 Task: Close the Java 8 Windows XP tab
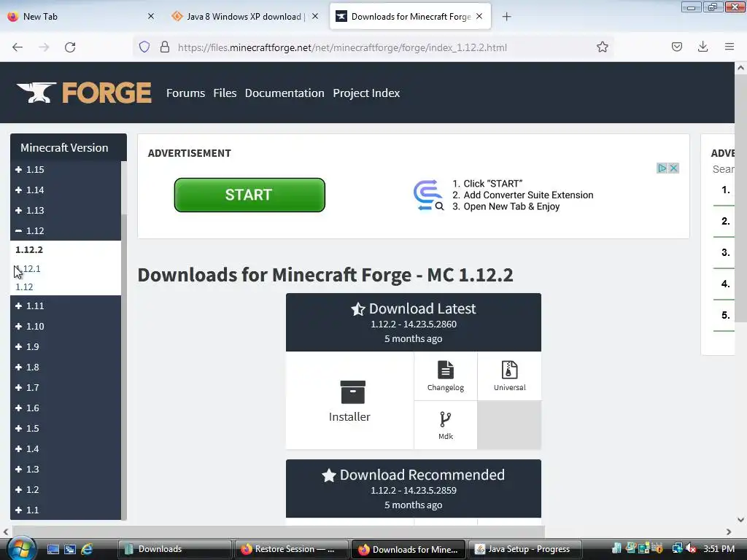pyautogui.click(x=315, y=16)
